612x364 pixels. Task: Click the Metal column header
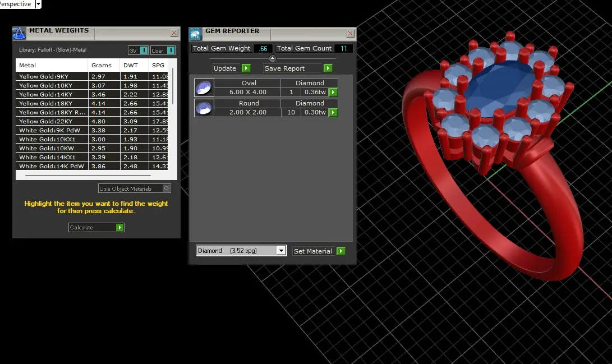52,65
